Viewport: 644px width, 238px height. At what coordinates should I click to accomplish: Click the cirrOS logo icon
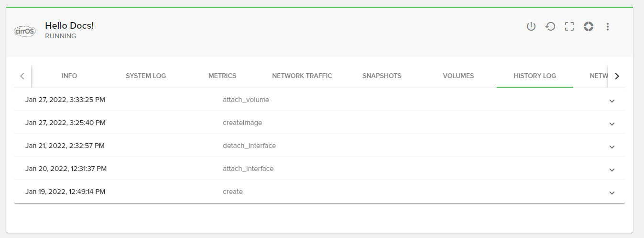click(25, 31)
